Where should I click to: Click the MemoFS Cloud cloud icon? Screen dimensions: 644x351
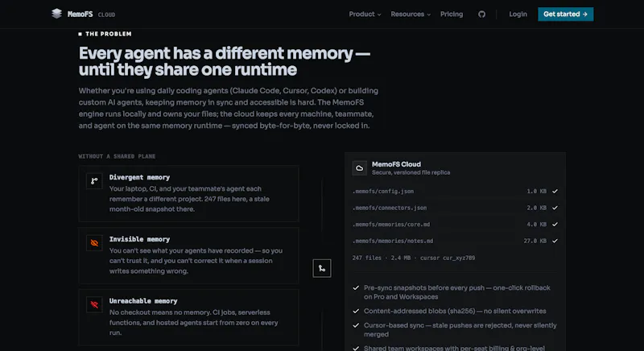coord(359,168)
